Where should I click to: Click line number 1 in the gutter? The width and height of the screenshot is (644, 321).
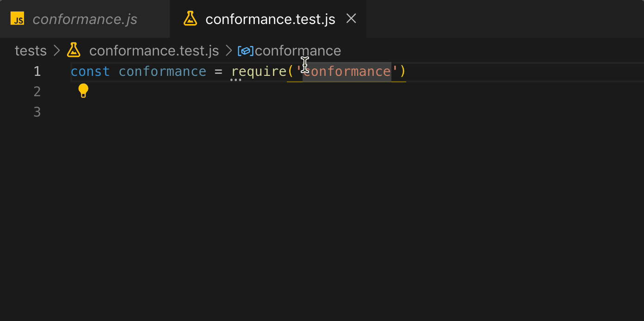click(x=37, y=71)
